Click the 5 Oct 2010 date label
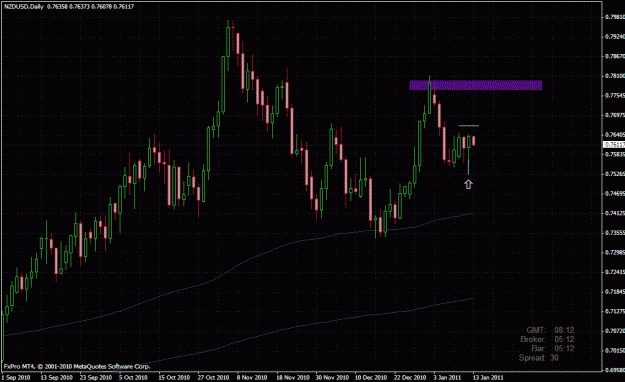 [133, 377]
